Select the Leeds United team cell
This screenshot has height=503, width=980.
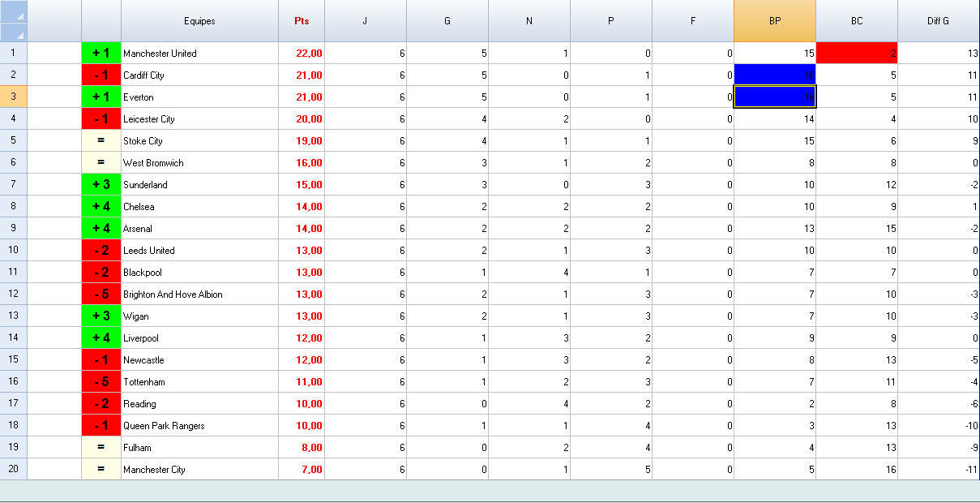(x=199, y=250)
